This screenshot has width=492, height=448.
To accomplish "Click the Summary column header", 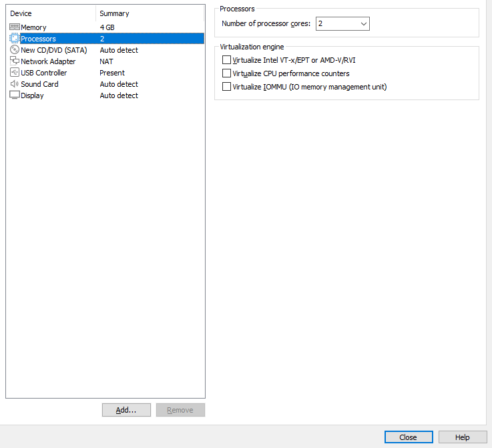I will pos(114,13).
